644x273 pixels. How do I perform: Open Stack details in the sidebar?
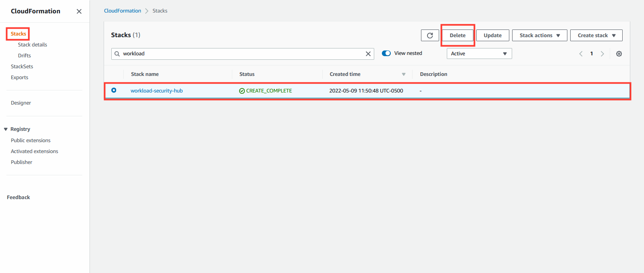(x=32, y=45)
